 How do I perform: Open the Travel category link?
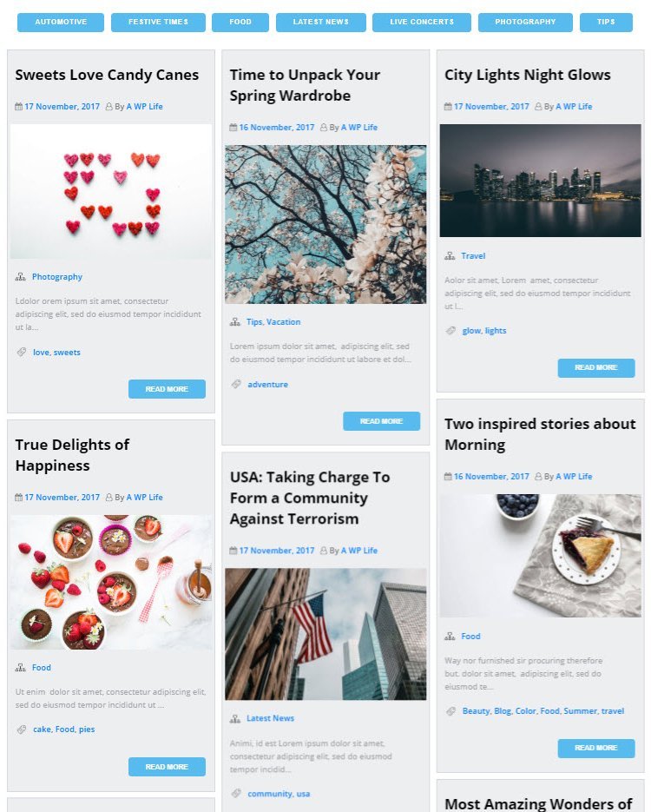point(473,256)
